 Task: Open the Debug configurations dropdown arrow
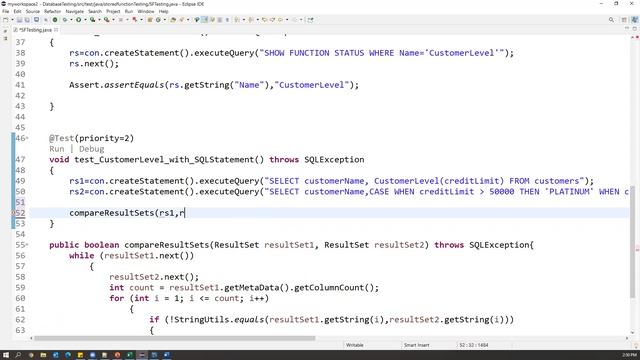point(71,20)
